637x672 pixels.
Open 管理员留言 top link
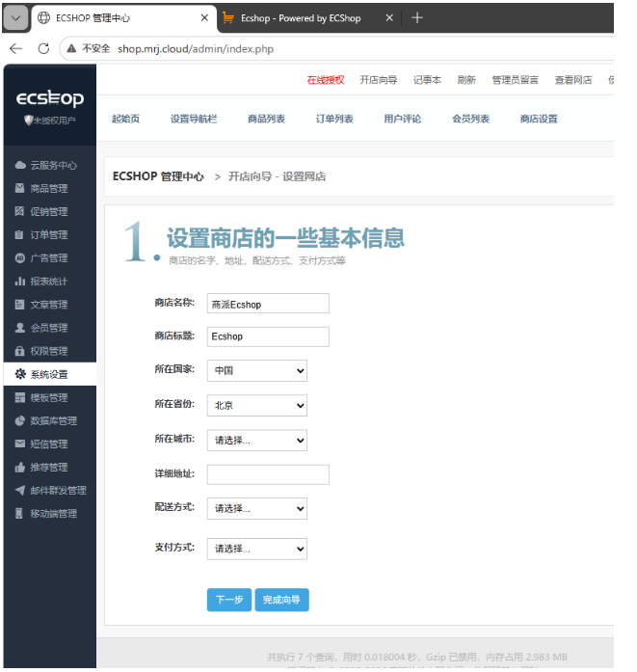[515, 80]
